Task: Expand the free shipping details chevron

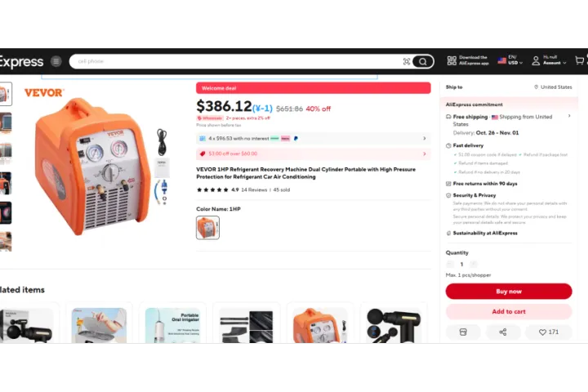Action: pos(569,116)
